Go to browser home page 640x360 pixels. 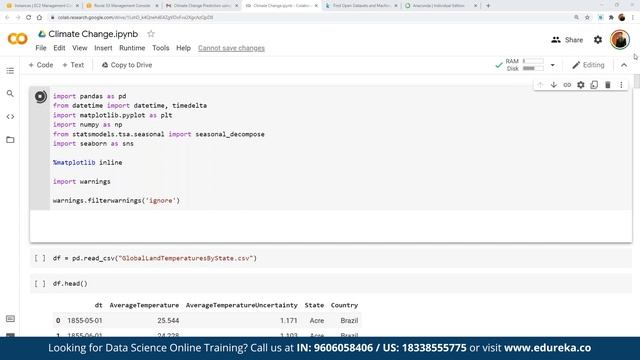(39, 18)
